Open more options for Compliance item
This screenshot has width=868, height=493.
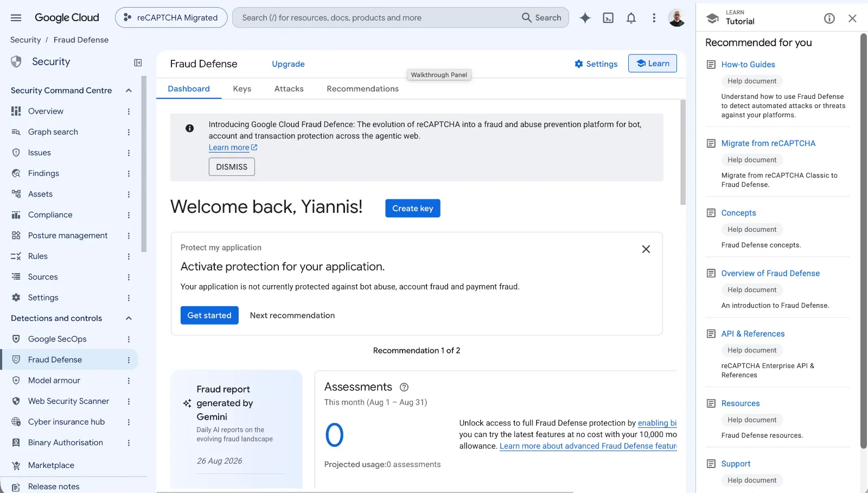[129, 215]
